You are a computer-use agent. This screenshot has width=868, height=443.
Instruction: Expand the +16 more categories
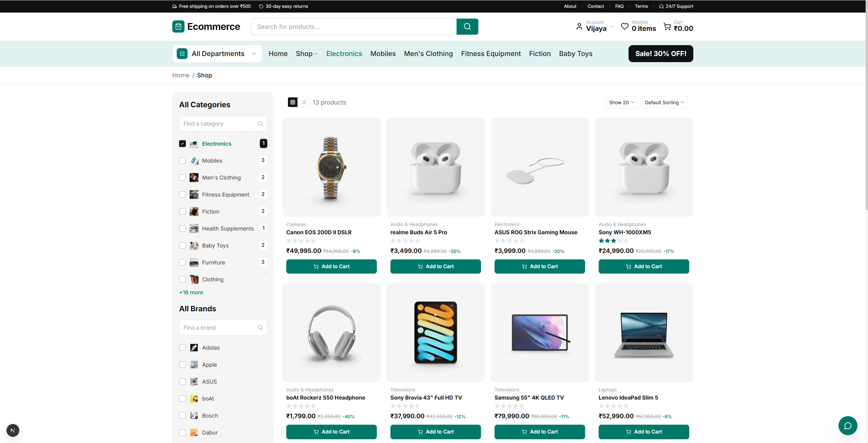pos(191,292)
